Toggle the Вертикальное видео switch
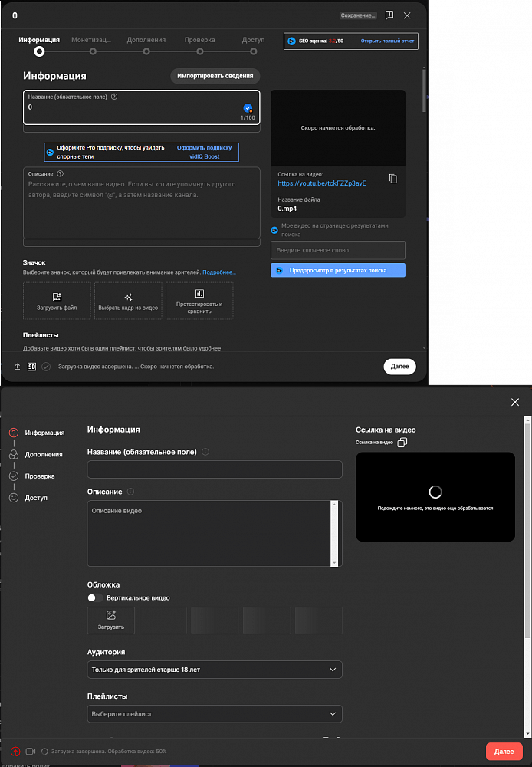The height and width of the screenshot is (767, 532). [95, 597]
